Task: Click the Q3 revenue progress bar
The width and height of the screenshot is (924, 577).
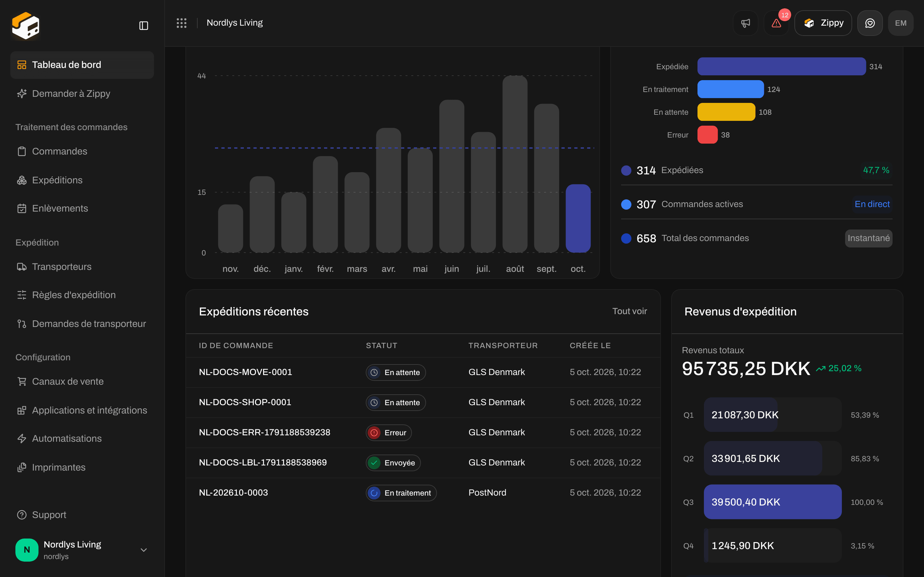Action: click(773, 502)
